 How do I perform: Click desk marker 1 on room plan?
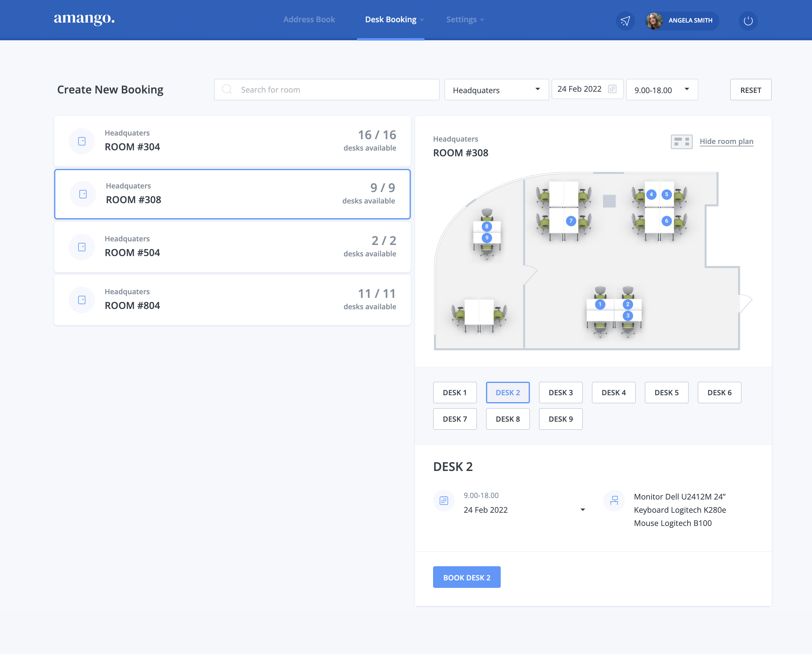pos(600,304)
